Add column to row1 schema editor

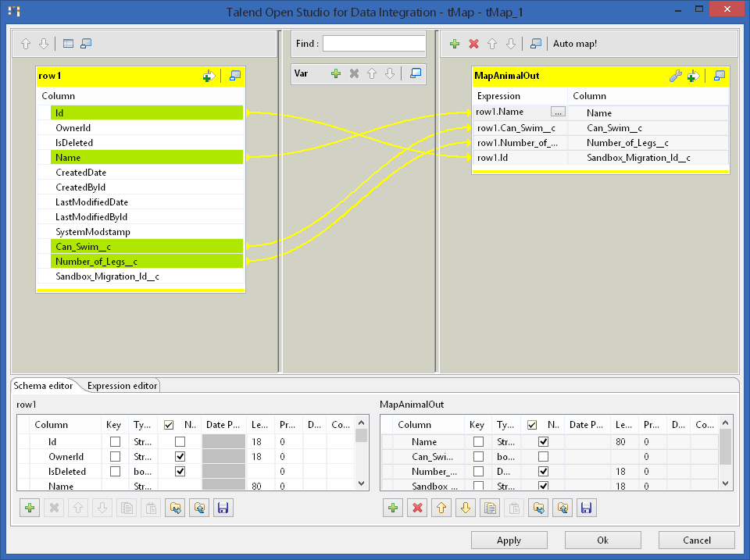coord(30,508)
